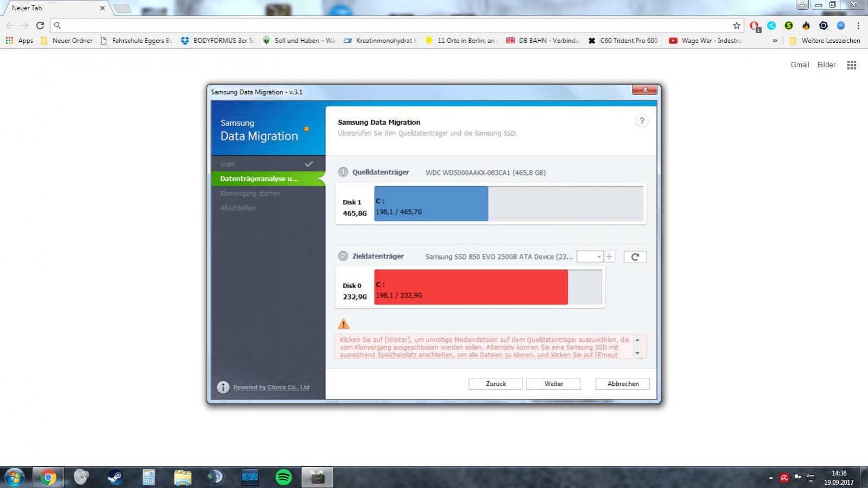Open the teal share extension icon
868x488 pixels.
[771, 26]
